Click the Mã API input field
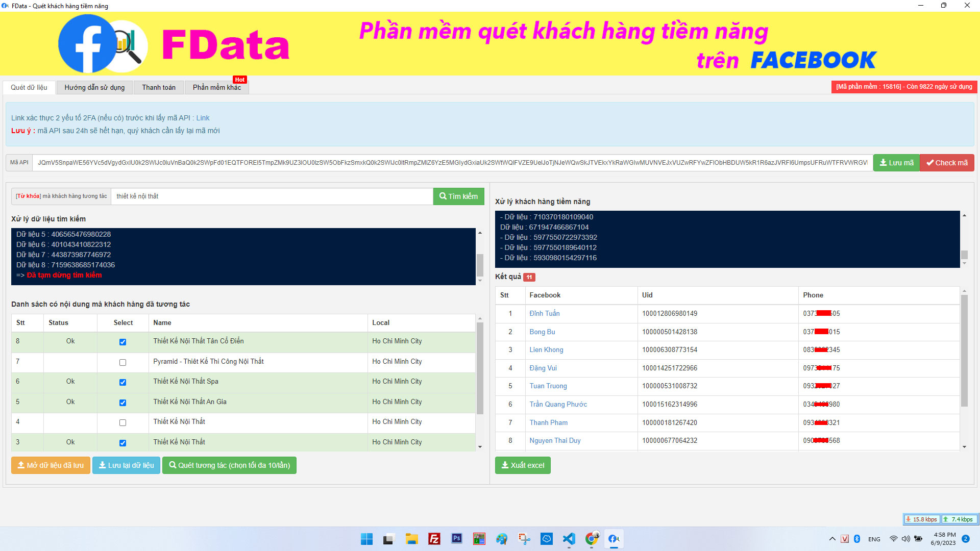The image size is (980, 551). 452,163
